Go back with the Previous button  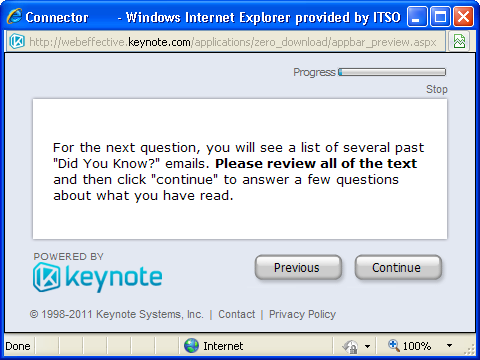coord(298,267)
